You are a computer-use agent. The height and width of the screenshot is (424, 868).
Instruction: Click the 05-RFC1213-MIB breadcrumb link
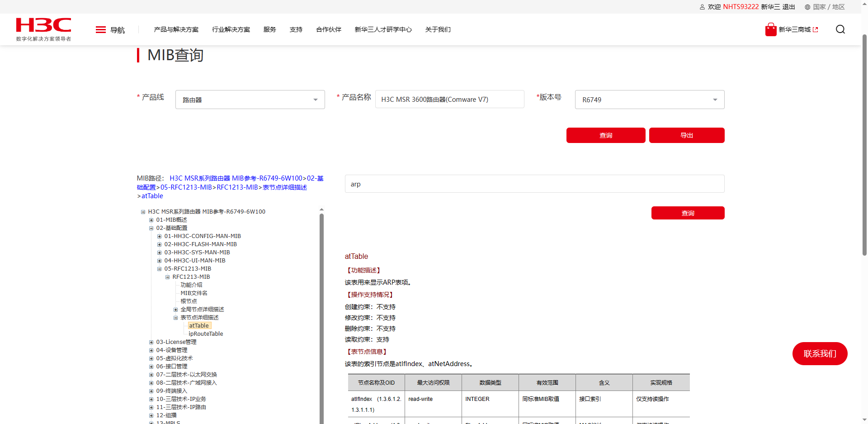[x=186, y=187]
